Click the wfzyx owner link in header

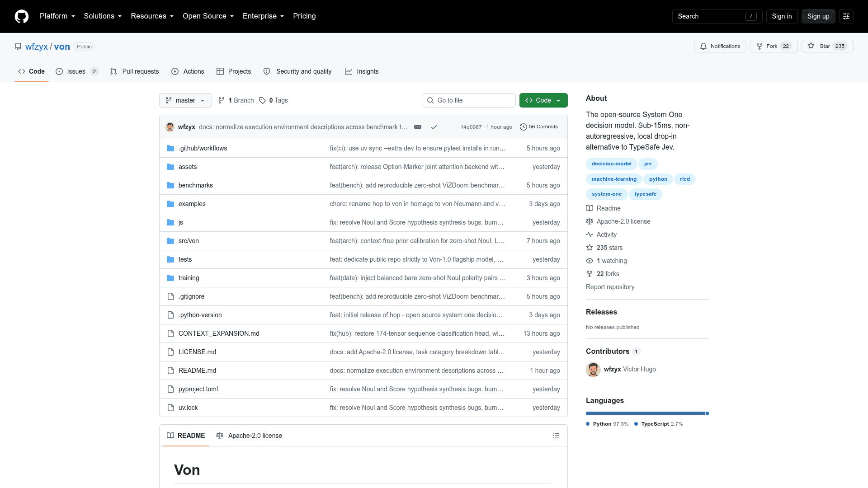click(x=37, y=47)
